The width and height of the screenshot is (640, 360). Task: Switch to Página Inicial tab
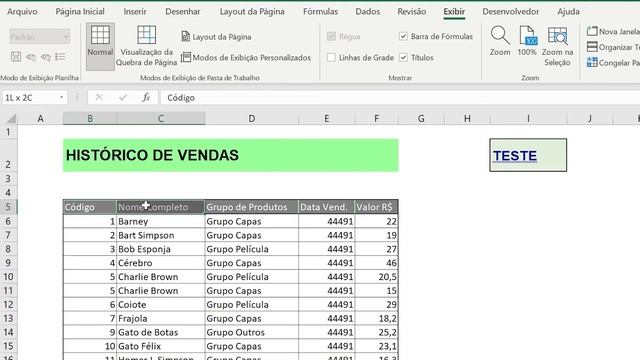80,11
